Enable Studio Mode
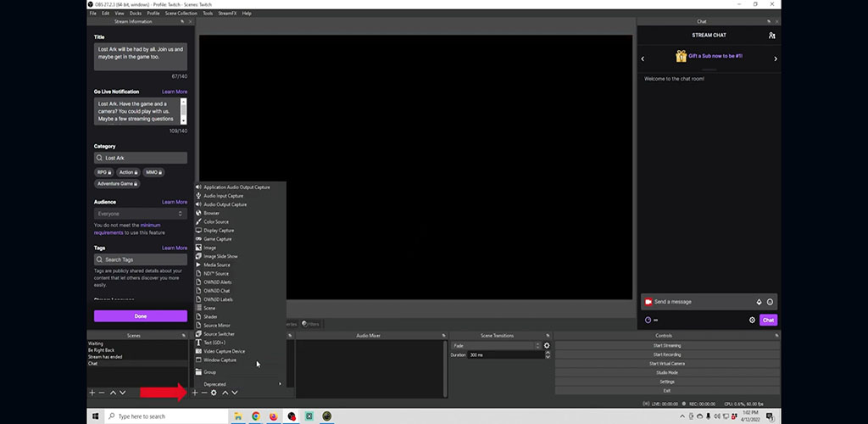The width and height of the screenshot is (868, 424). pos(667,372)
